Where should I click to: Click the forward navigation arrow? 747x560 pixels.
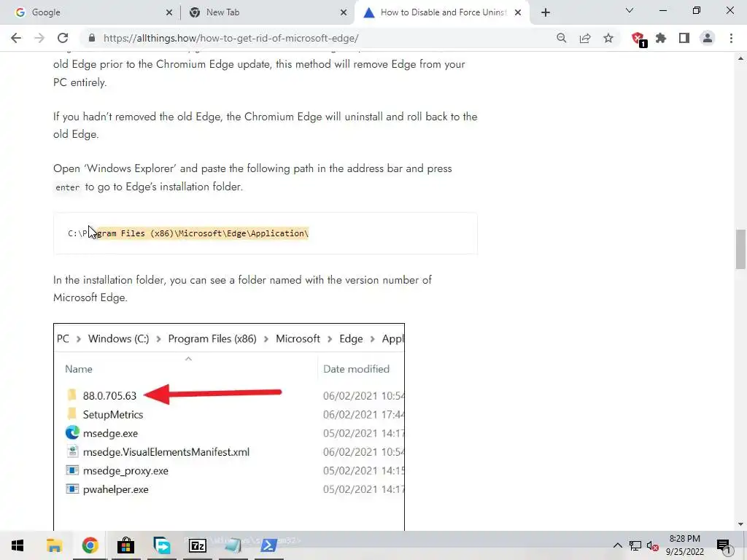coord(39,38)
